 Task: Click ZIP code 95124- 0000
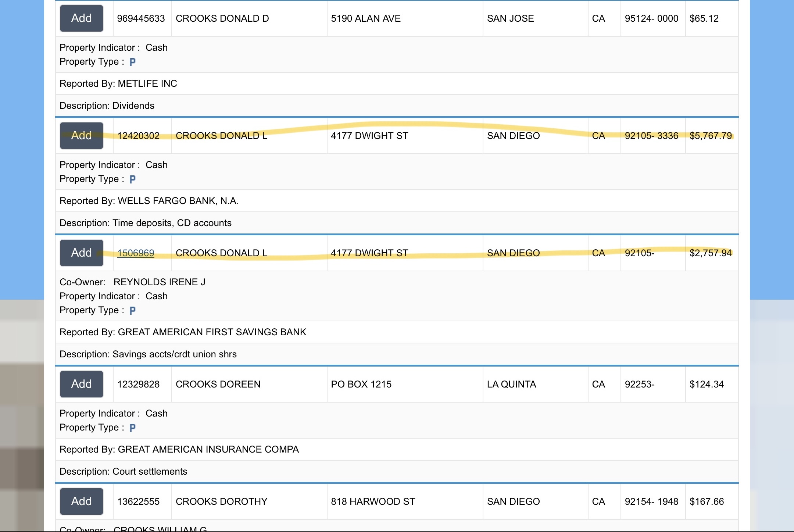[x=652, y=18]
